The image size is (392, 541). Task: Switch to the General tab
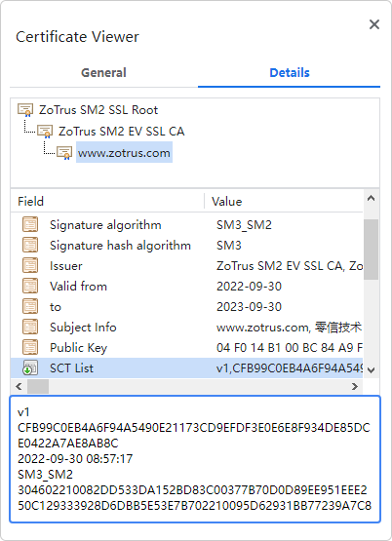(x=103, y=73)
